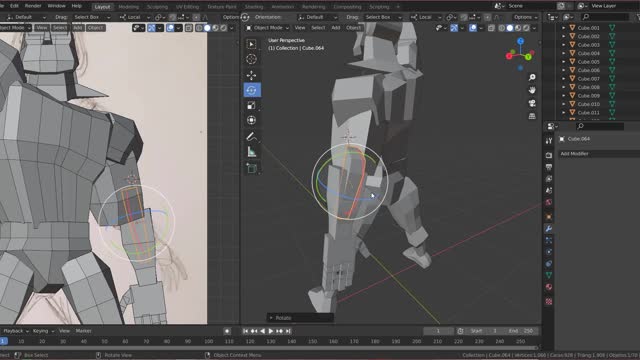640x360 pixels.
Task: Click the zoom view magnifier icon
Action: pyautogui.click(x=532, y=77)
